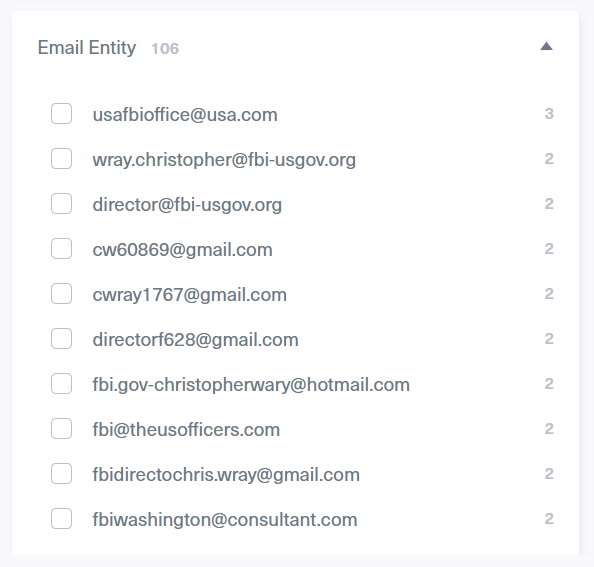The height and width of the screenshot is (567, 594).
Task: Click the count 3 next to usafbioffice
Action: click(x=549, y=114)
